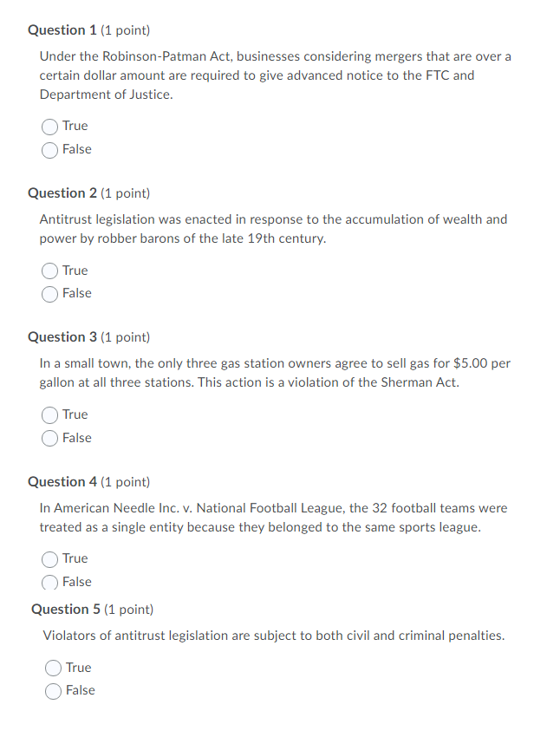560x737 pixels.
Task: Select False for Question 5
Action: (x=54, y=690)
